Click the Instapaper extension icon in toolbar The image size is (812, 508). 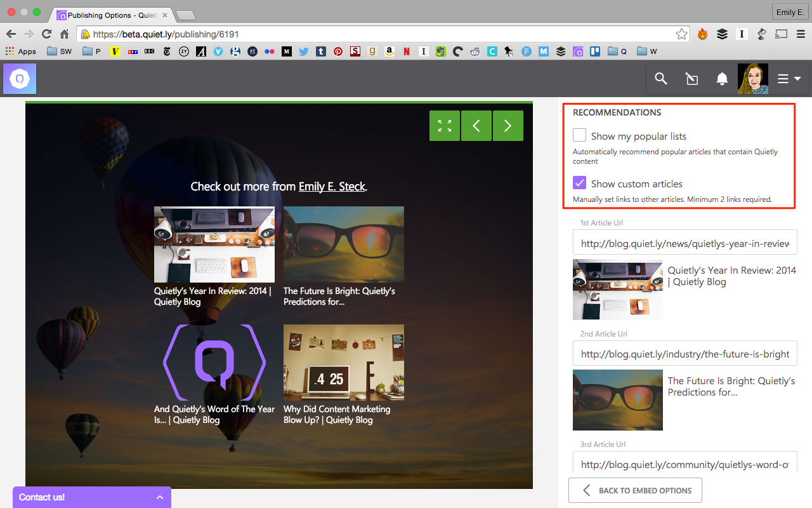pyautogui.click(x=742, y=34)
